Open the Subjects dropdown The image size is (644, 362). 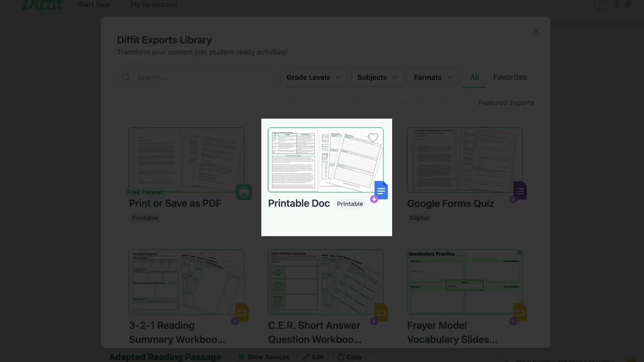click(377, 77)
